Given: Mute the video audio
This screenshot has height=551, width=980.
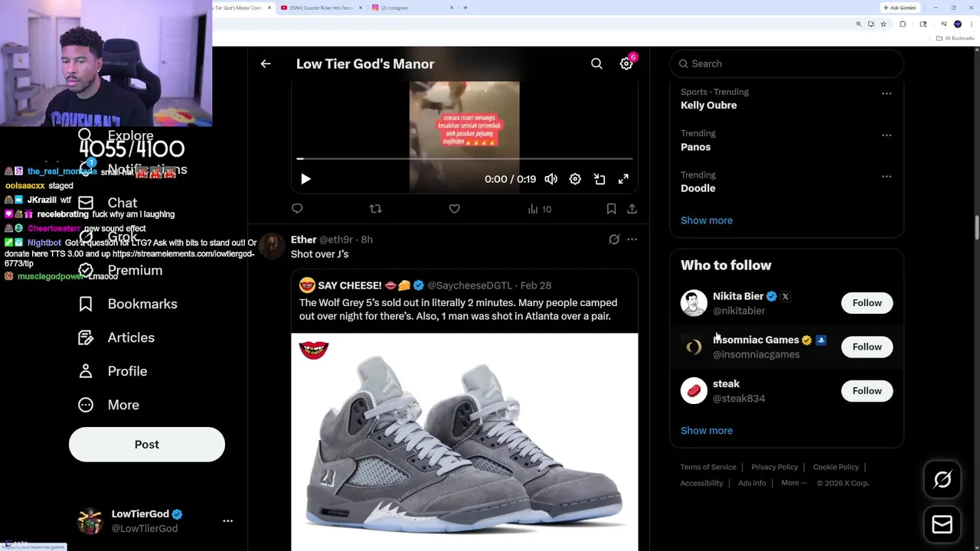Looking at the screenshot, I should 551,179.
